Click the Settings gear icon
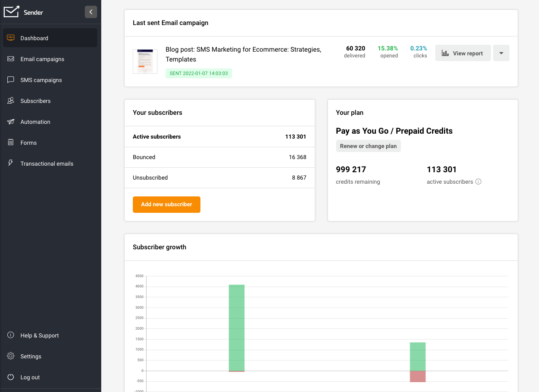 11,356
